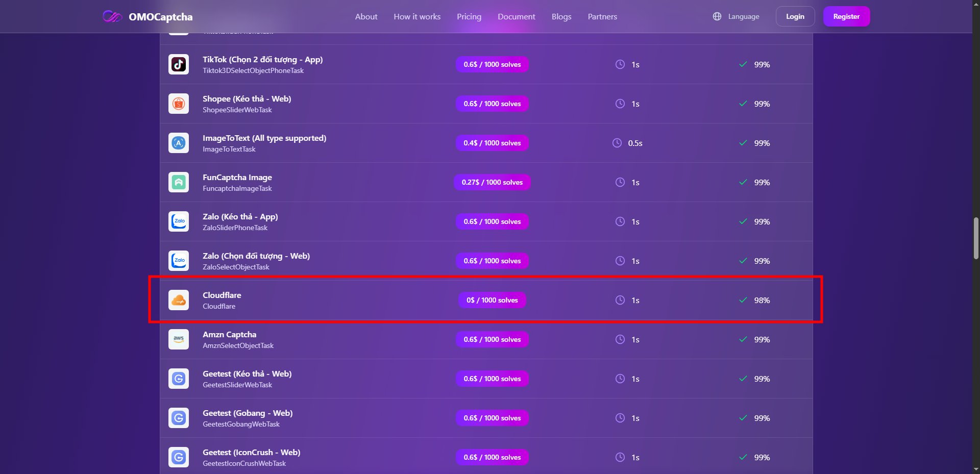This screenshot has width=980, height=474.
Task: Click the 0$ / 1000 solves Cloudflare price
Action: [x=492, y=300]
